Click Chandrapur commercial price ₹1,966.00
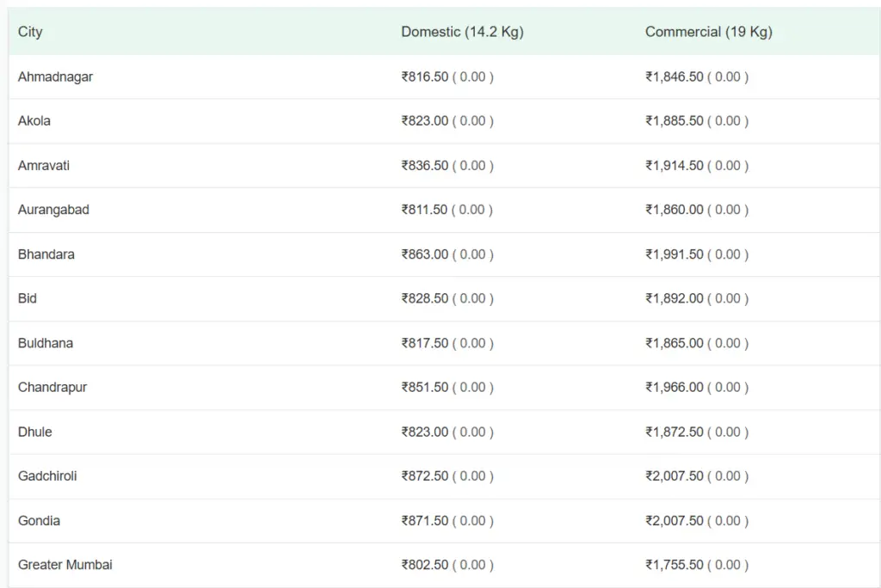This screenshot has height=588, width=881. click(x=675, y=388)
